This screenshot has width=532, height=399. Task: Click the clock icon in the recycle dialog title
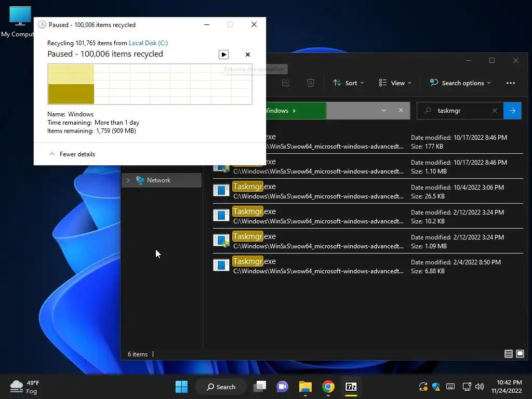[42, 24]
